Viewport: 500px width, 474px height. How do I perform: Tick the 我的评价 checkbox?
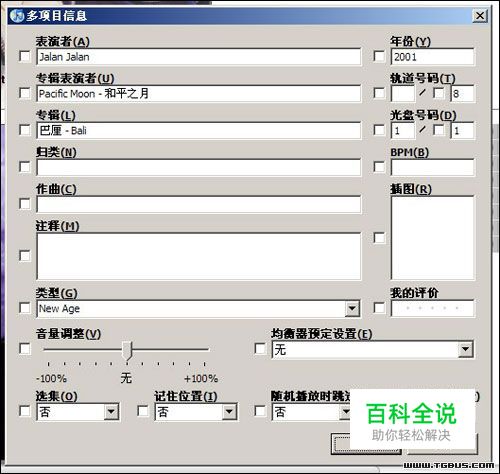pyautogui.click(x=379, y=308)
